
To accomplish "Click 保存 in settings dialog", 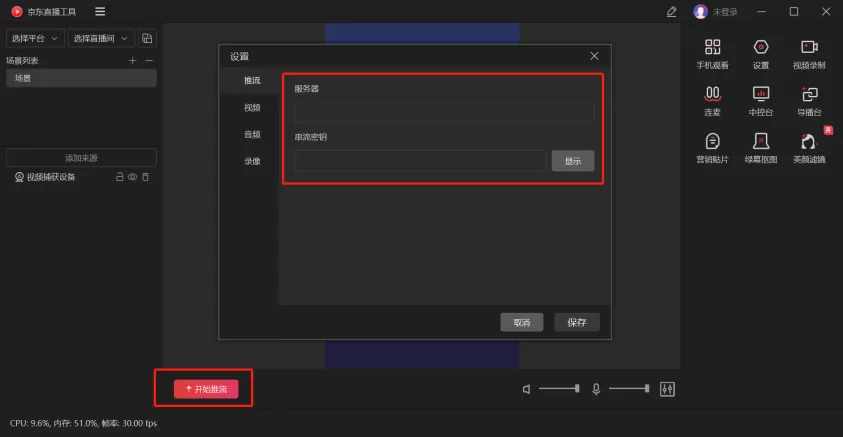I will pyautogui.click(x=577, y=323).
